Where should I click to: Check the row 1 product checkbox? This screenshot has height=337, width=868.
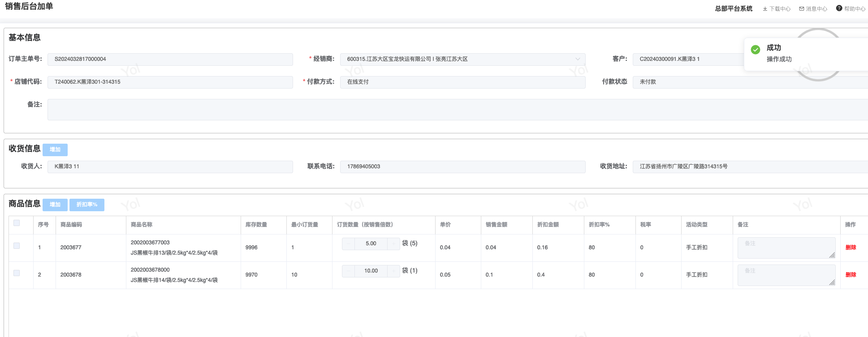(17, 246)
